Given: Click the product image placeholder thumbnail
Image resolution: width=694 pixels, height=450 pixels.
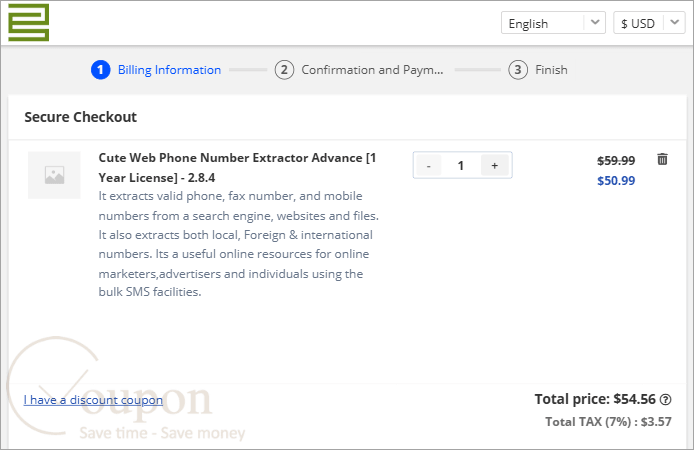Looking at the screenshot, I should click(x=54, y=175).
